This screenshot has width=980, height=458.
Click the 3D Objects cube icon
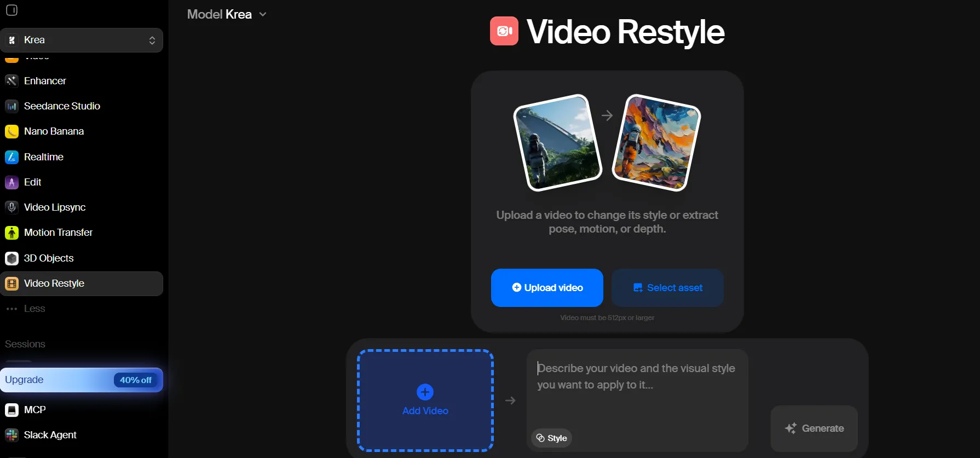click(11, 258)
